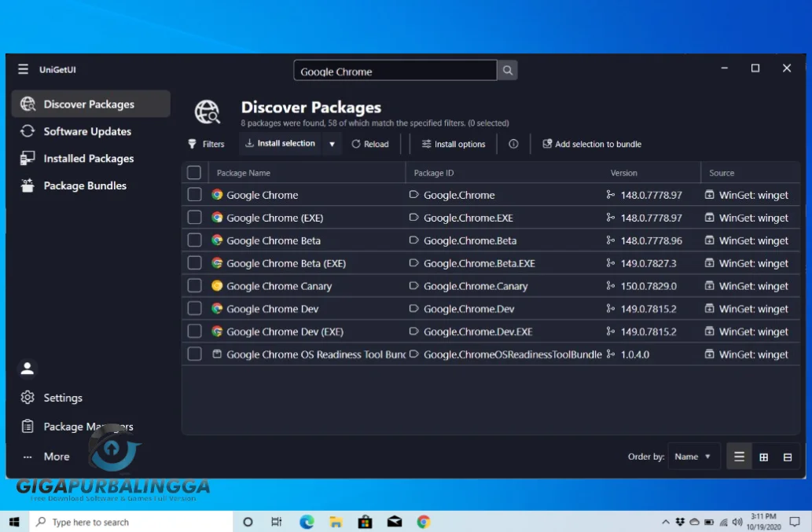Click version 1.0.4.0 cell
This screenshot has height=532, width=812.
pos(635,354)
